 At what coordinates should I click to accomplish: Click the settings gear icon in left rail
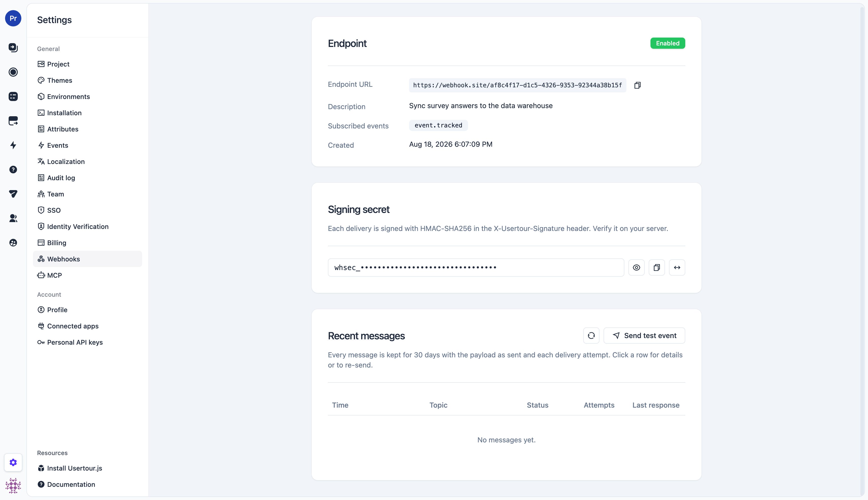click(13, 462)
